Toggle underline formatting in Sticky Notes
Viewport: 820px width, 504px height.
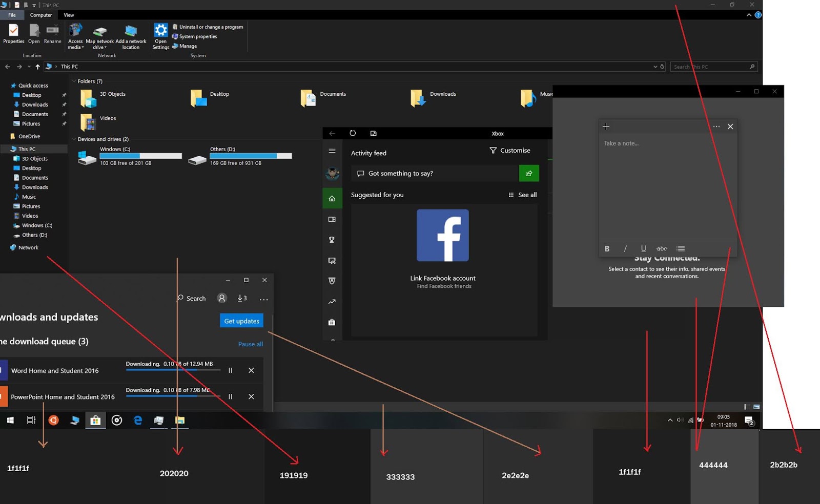(643, 248)
